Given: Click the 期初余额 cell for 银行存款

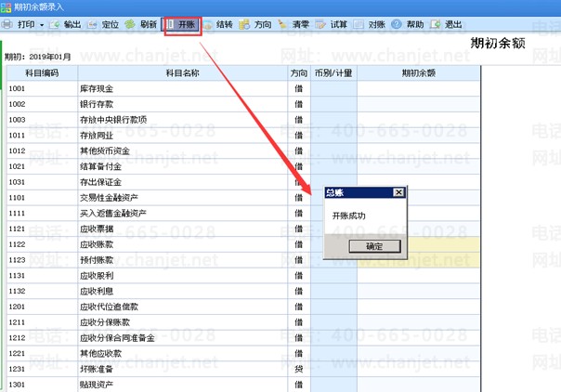Looking at the screenshot, I should pyautogui.click(x=418, y=104).
